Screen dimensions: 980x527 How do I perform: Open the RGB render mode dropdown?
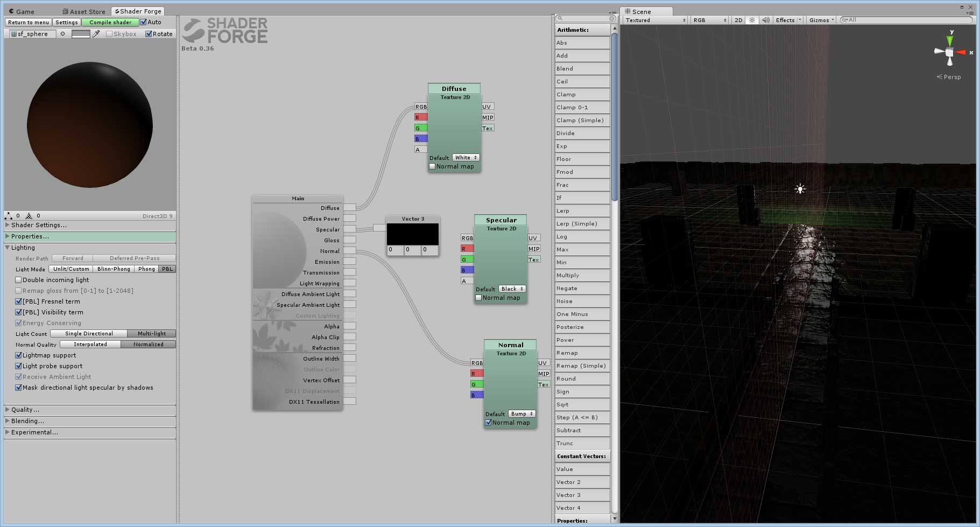[710, 20]
